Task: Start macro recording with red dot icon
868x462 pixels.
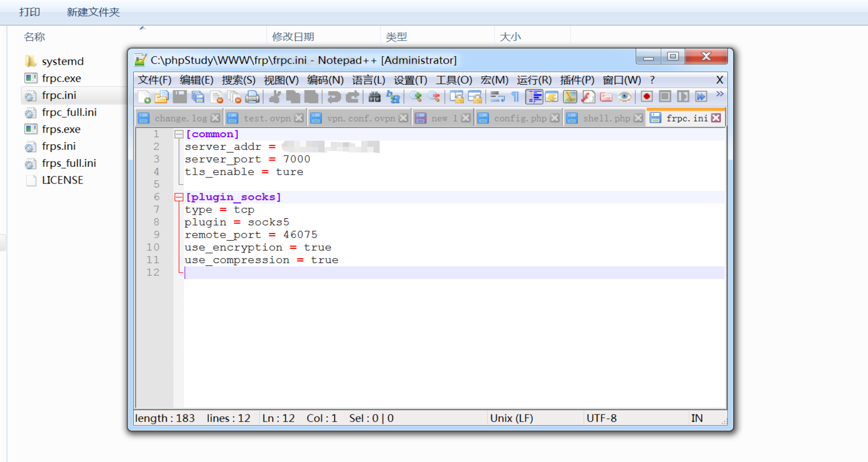Action: (647, 97)
